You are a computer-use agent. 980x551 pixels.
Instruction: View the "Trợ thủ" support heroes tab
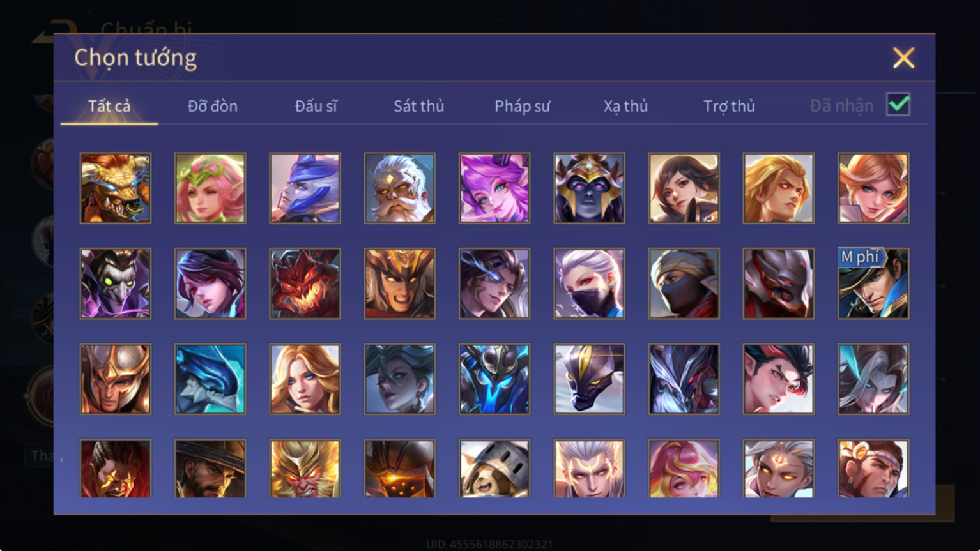click(x=729, y=106)
